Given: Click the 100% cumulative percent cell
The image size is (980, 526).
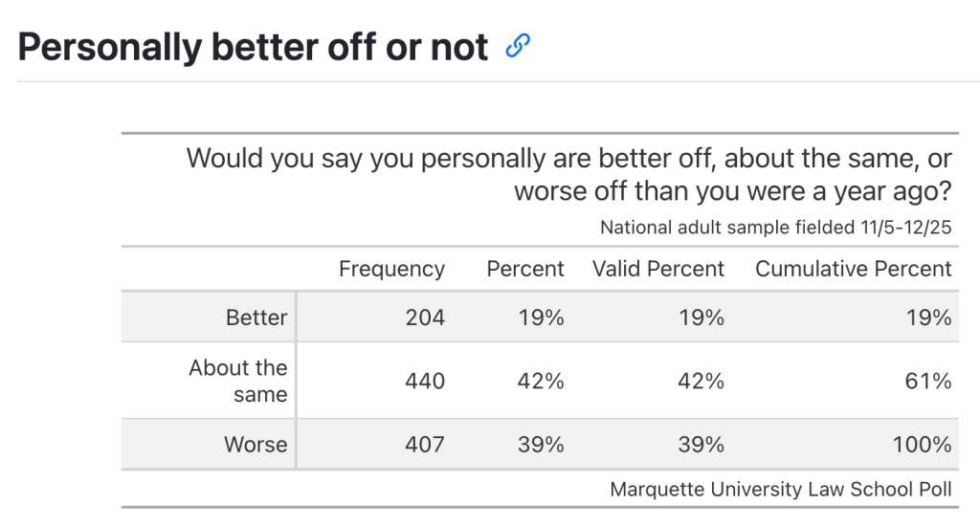Looking at the screenshot, I should [924, 444].
